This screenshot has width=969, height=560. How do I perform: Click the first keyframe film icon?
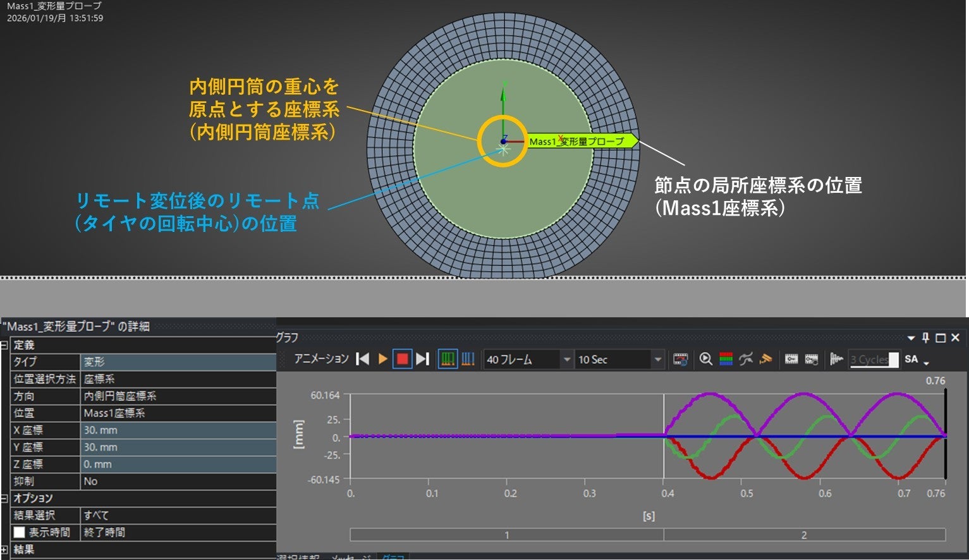791,359
